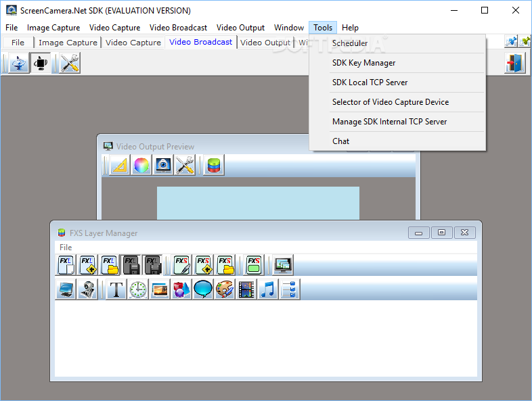Open the Window menu

(x=289, y=28)
